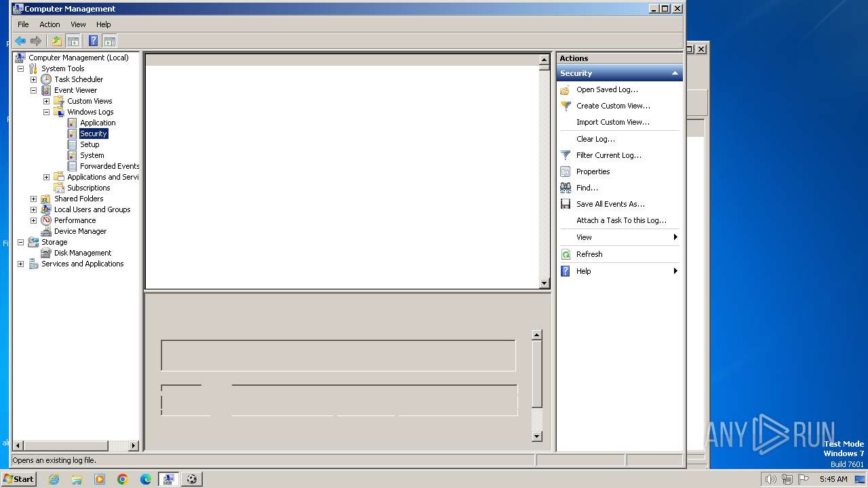Image resolution: width=868 pixels, height=488 pixels.
Task: Click the Up one level toolbar icon
Action: pos(57,41)
